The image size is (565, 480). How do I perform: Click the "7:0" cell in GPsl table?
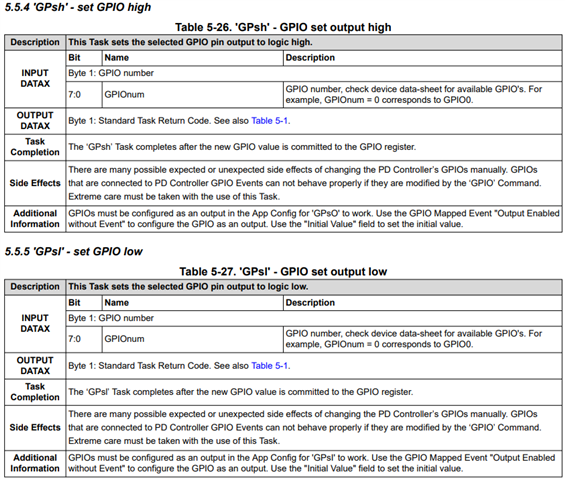pyautogui.click(x=75, y=339)
